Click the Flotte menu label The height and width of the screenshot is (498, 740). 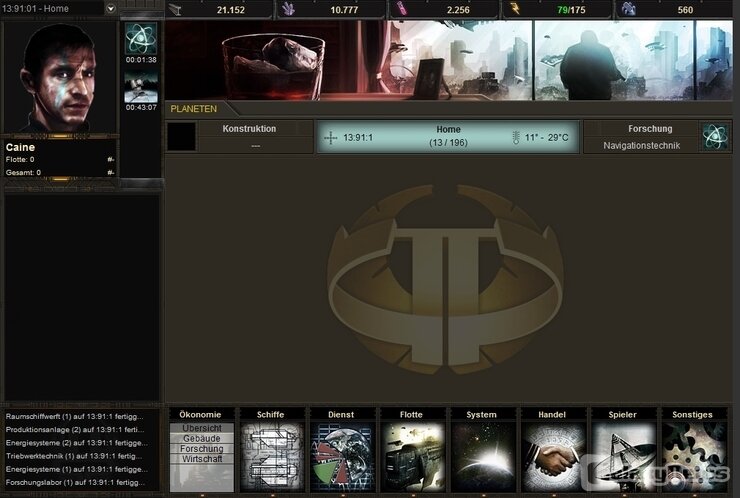click(411, 414)
